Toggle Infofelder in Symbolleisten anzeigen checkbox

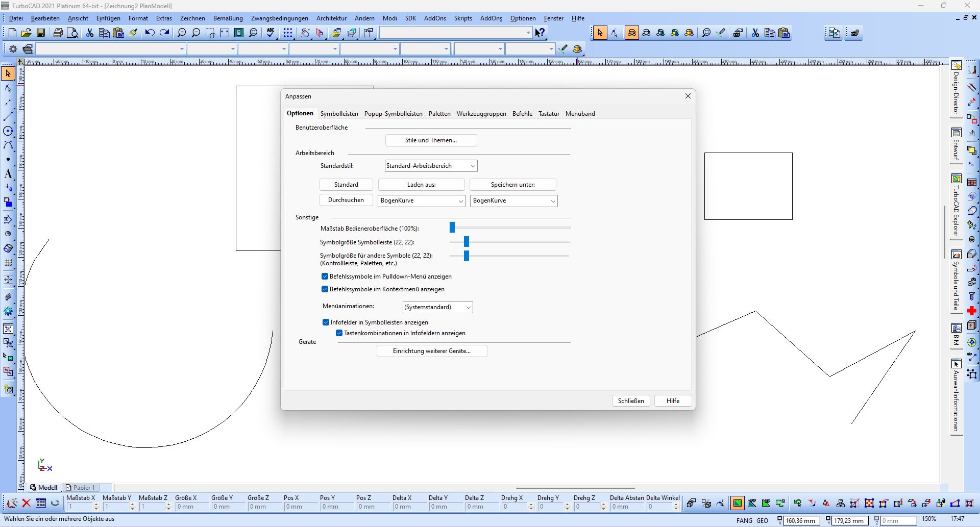(326, 322)
